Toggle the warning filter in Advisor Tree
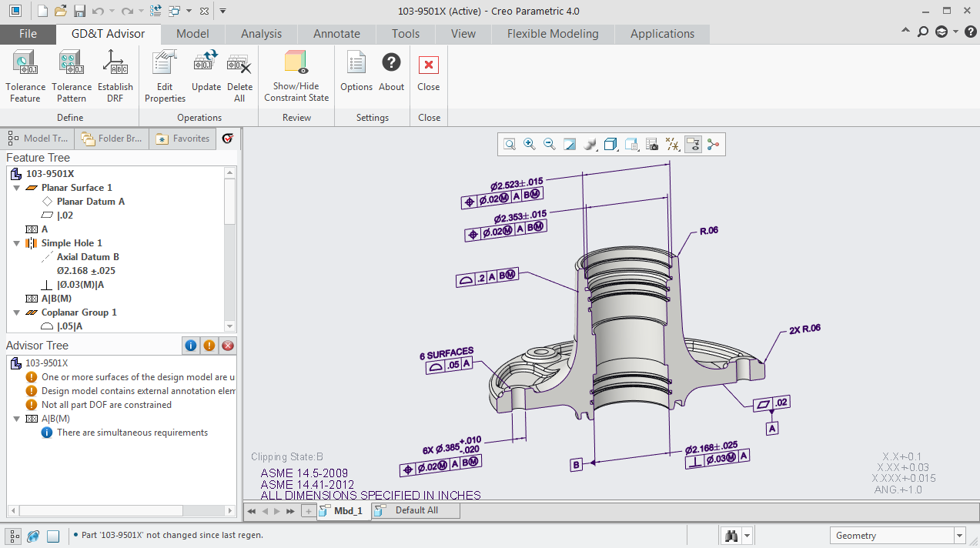Screen dimensions: 980x548 coord(209,345)
